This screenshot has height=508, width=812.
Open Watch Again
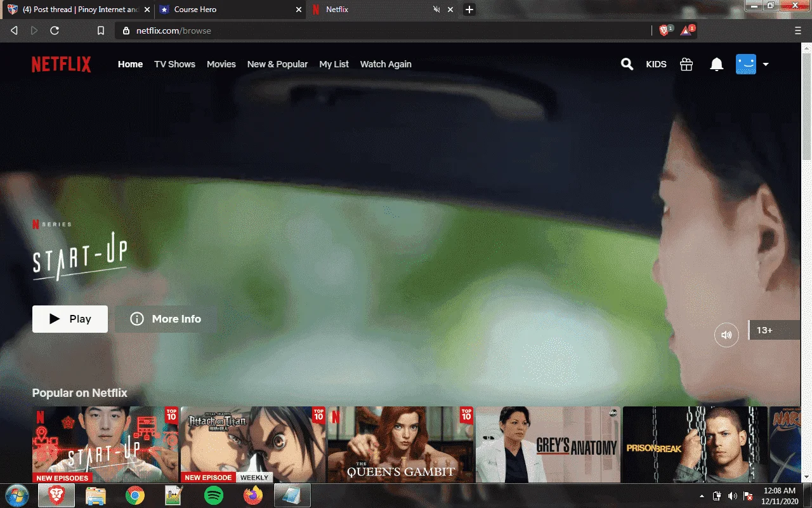(386, 64)
